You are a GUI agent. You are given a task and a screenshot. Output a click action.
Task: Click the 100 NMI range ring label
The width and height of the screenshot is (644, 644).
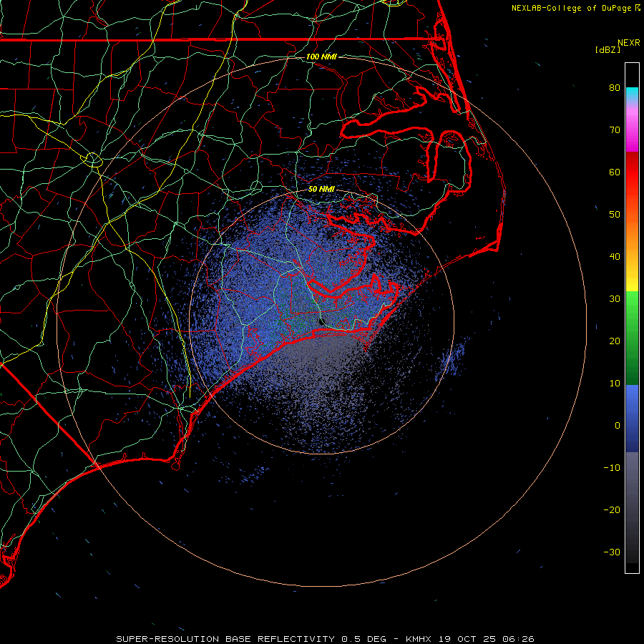[x=321, y=57]
